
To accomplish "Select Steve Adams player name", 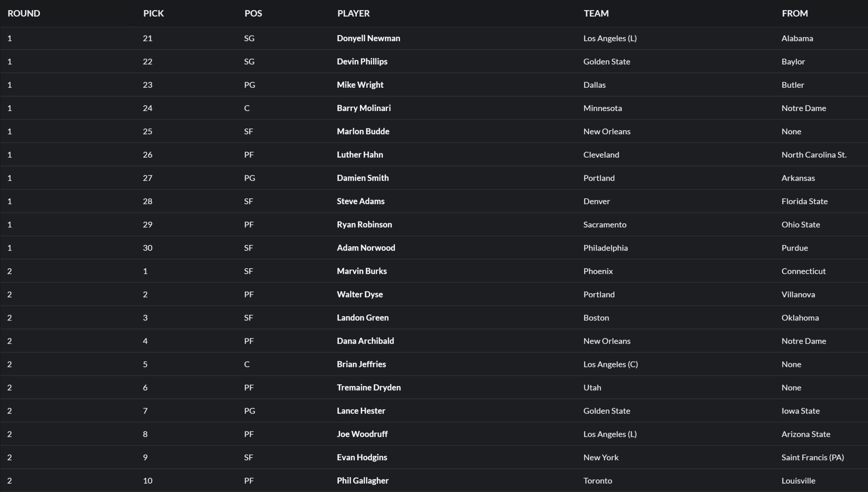I will pyautogui.click(x=361, y=201).
